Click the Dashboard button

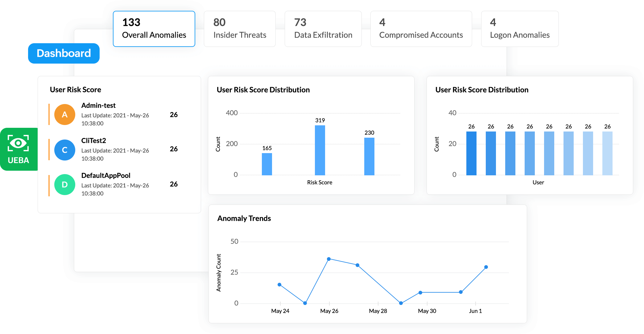pos(64,53)
